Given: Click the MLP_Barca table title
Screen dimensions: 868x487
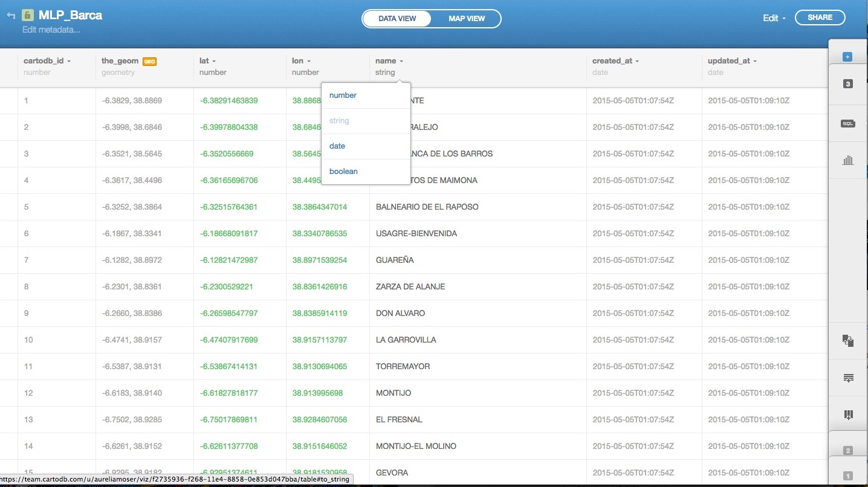Looking at the screenshot, I should tap(70, 15).
